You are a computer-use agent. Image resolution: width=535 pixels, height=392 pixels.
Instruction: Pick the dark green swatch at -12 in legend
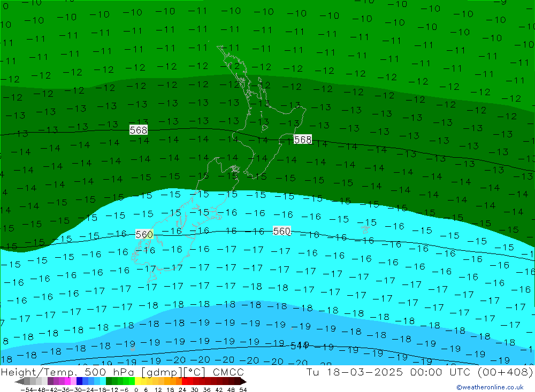109,382
